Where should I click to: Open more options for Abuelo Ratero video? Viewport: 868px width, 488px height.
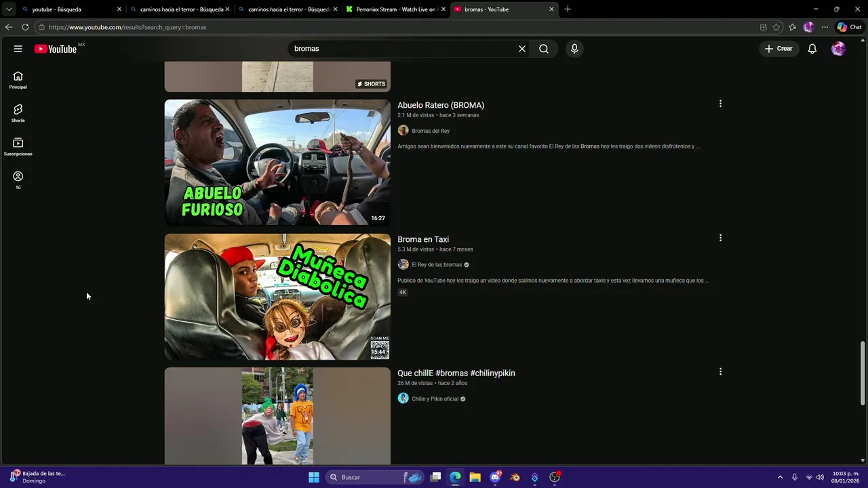click(720, 104)
